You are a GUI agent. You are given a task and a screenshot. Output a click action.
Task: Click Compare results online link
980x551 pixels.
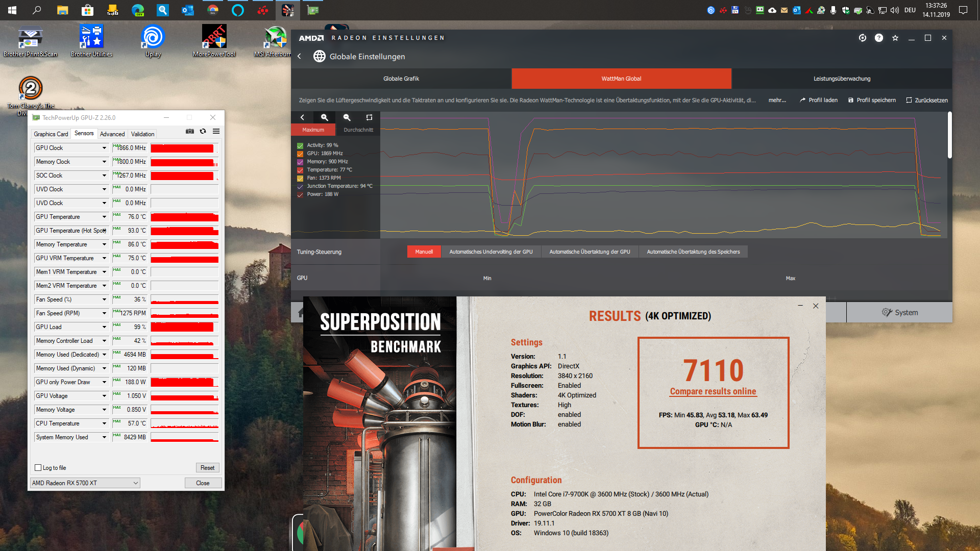(x=713, y=391)
